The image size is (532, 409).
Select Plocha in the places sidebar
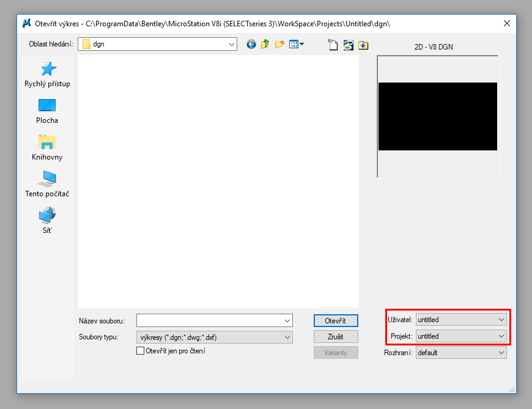pos(47,111)
